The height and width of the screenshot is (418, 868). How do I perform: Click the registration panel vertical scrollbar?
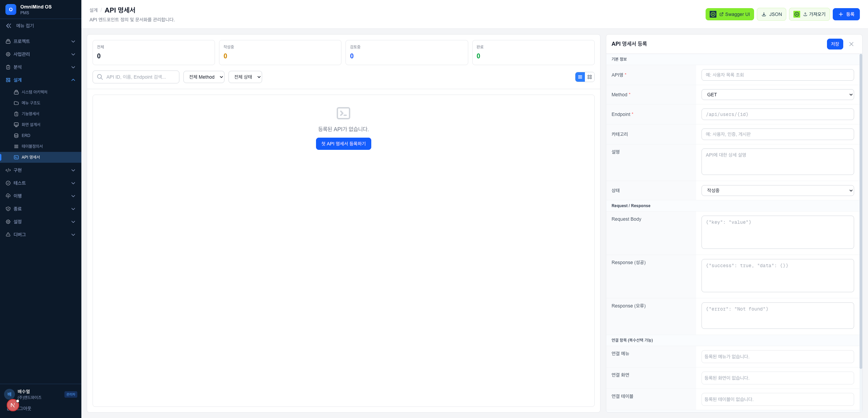(x=861, y=210)
